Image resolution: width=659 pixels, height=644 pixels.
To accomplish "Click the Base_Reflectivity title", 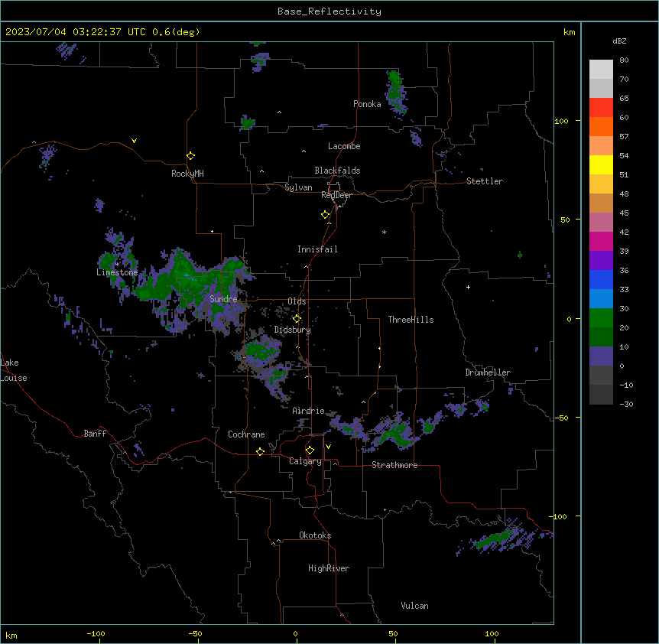I will tap(329, 11).
